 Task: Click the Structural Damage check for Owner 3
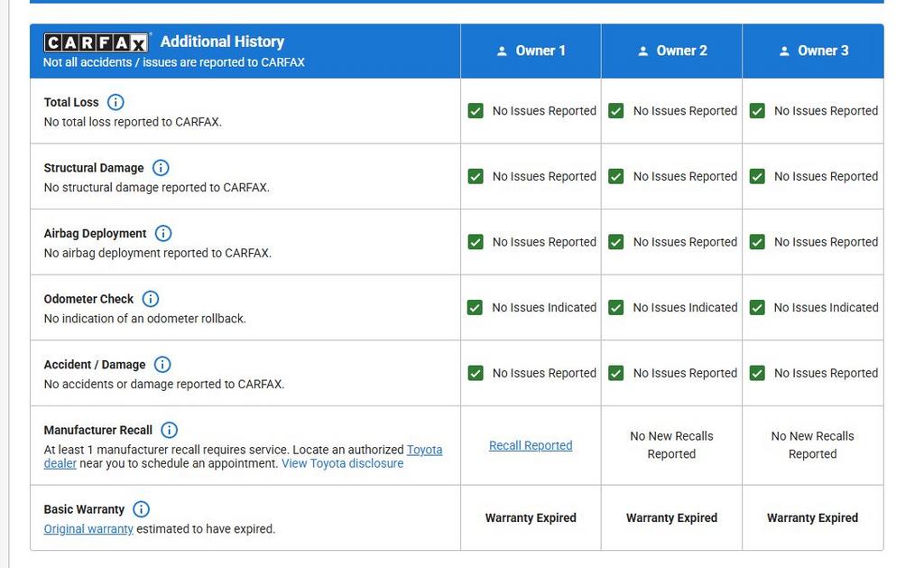tap(757, 176)
